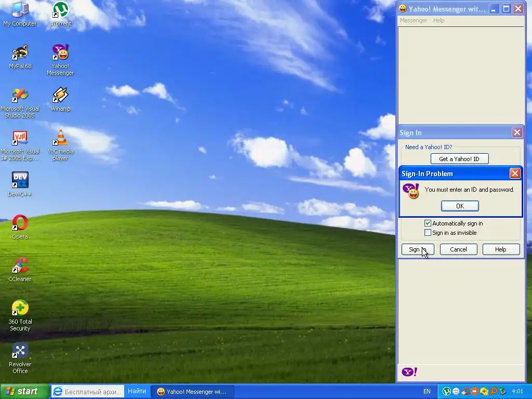Click the Yahoo! Messenger gray smiley tray icon

[x=456, y=392]
